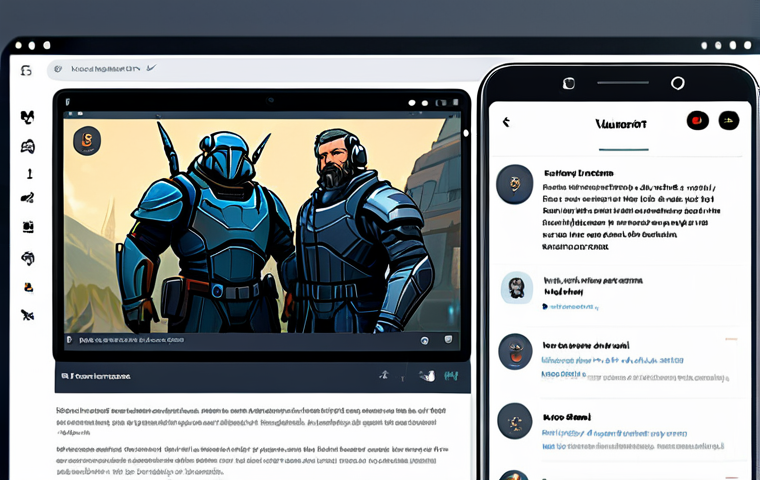Toggle the rightmost square button in video control bar

(449, 340)
